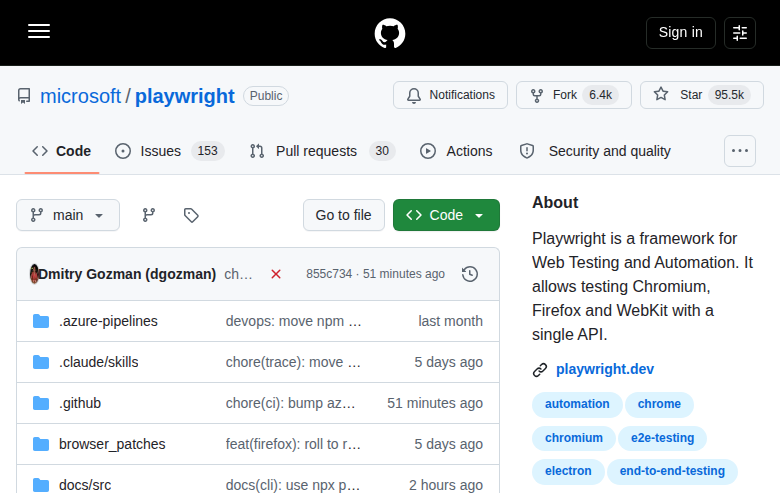The image size is (780, 493).
Task: Click the Sign in button
Action: click(681, 33)
